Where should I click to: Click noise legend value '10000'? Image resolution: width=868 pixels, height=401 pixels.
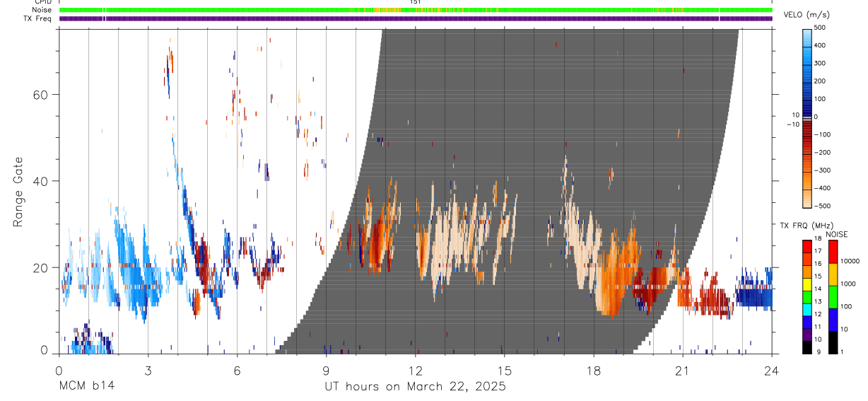(x=850, y=261)
